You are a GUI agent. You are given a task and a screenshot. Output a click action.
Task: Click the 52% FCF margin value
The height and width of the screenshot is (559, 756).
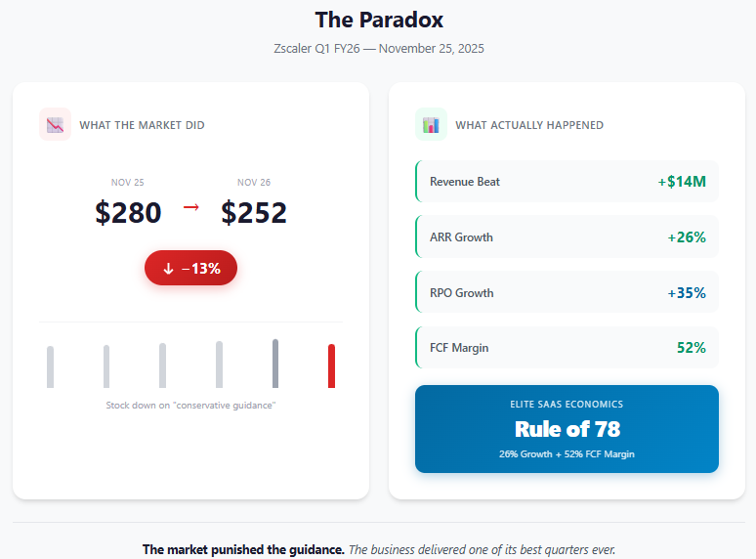pos(692,347)
